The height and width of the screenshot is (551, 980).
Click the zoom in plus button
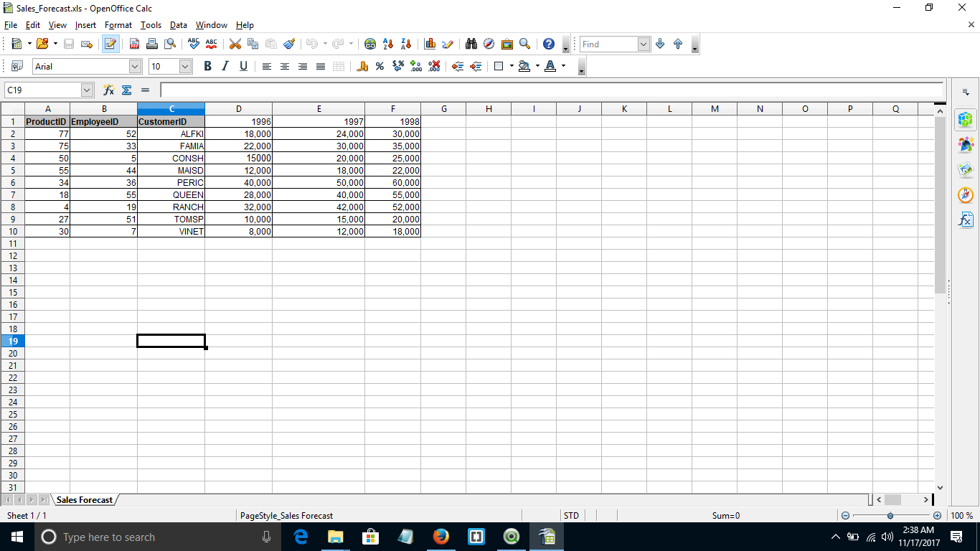click(937, 516)
